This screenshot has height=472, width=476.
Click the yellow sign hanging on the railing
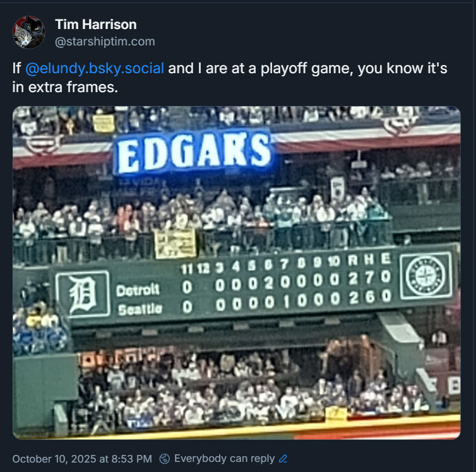(x=175, y=244)
